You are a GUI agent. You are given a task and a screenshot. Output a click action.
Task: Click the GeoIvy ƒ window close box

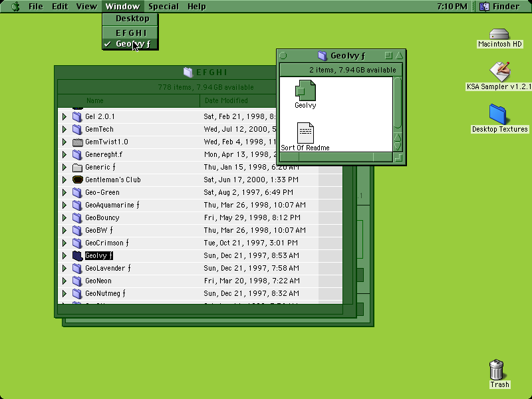(x=283, y=56)
